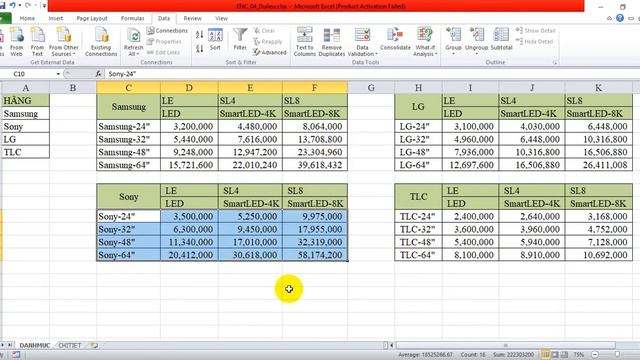
Task: Switch to Normal view icon
Action: pos(545,354)
